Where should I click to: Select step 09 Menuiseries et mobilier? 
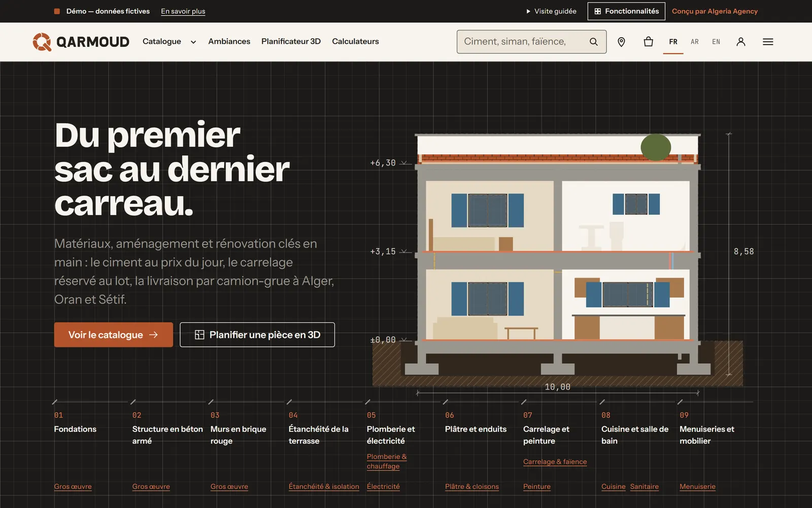[x=707, y=428]
